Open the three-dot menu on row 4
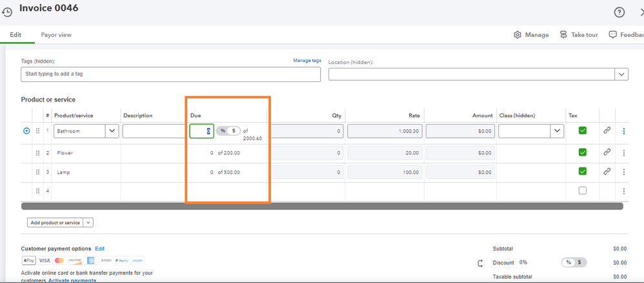Screen dimensions: 644x283 click(x=624, y=191)
